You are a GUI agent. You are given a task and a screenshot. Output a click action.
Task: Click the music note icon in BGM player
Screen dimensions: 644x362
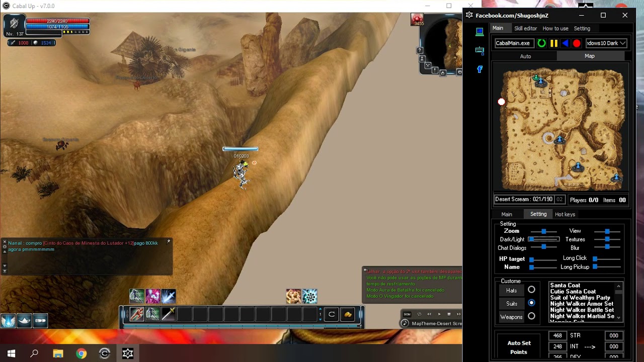406,323
